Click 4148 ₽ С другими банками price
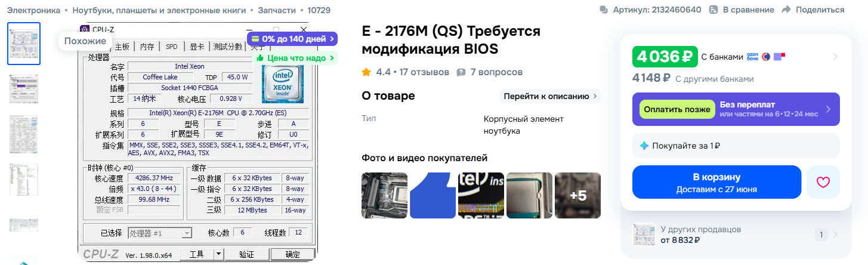The height and width of the screenshot is (265, 868). click(693, 78)
